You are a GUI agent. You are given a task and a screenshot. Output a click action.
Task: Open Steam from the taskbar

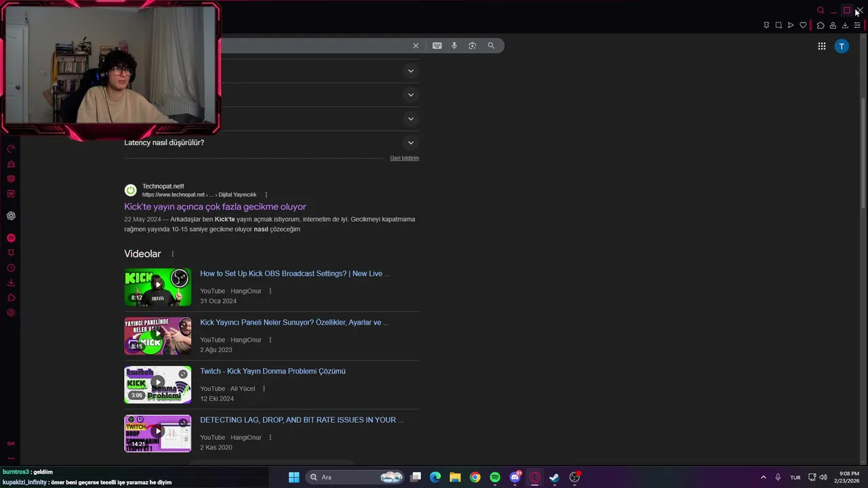point(554,477)
